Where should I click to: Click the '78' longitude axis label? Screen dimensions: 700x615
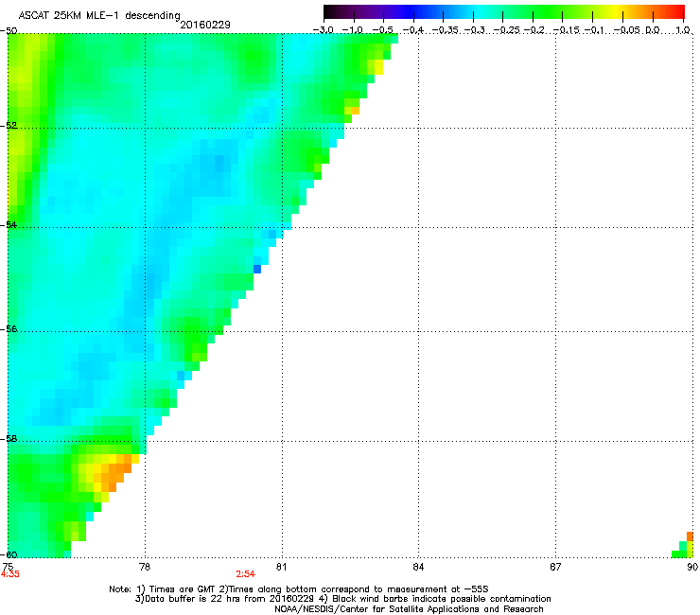(145, 567)
